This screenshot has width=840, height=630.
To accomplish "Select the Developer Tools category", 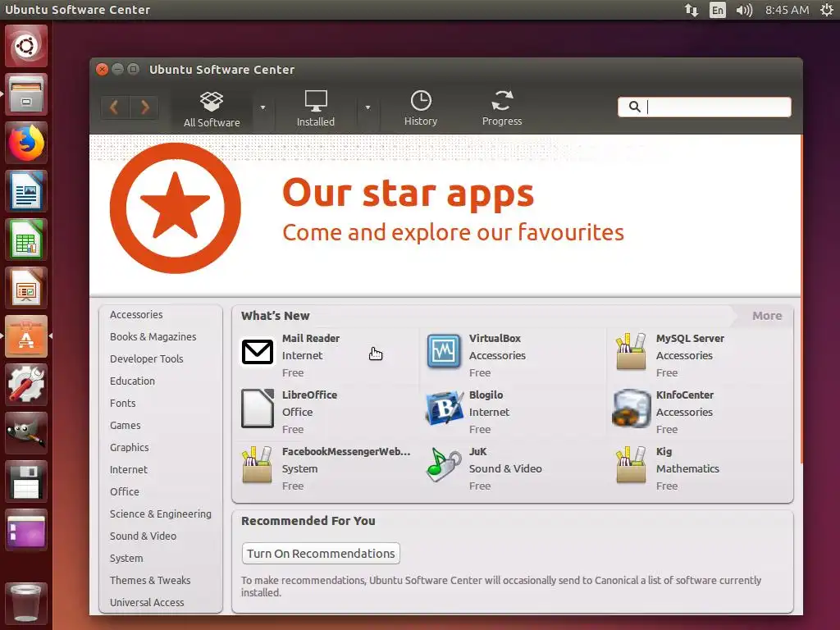I will coord(146,359).
